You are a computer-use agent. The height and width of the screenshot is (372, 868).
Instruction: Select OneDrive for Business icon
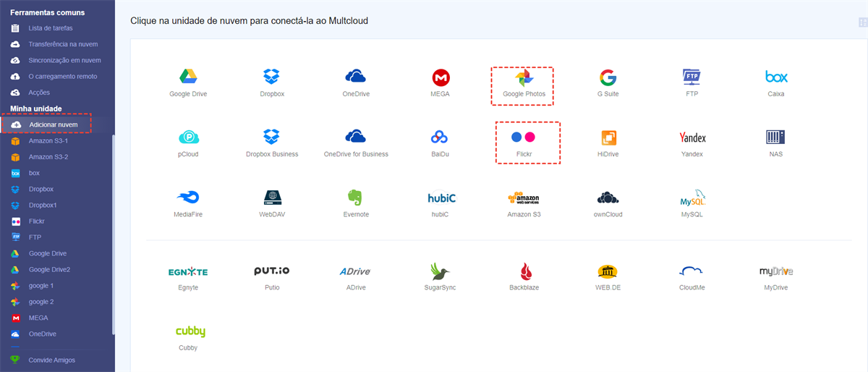click(355, 137)
